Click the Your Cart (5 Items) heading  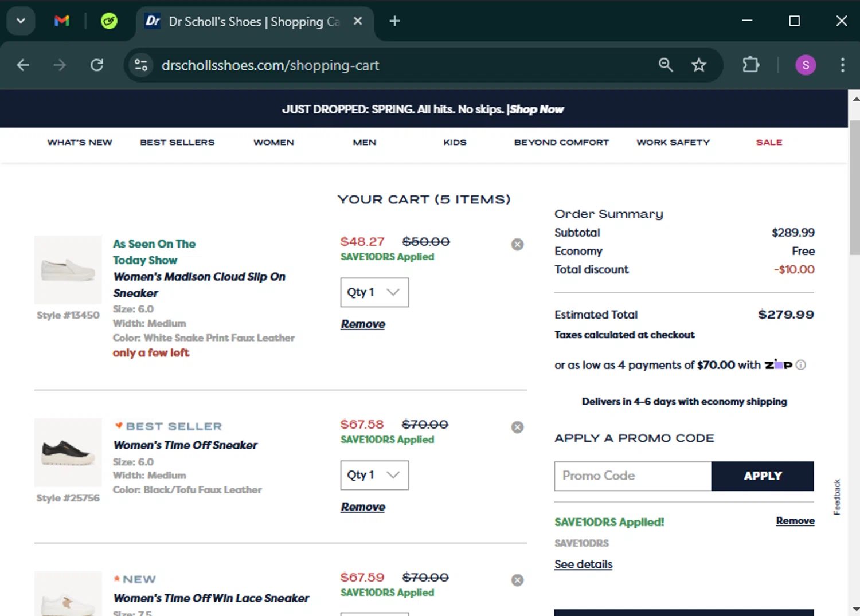pyautogui.click(x=424, y=199)
